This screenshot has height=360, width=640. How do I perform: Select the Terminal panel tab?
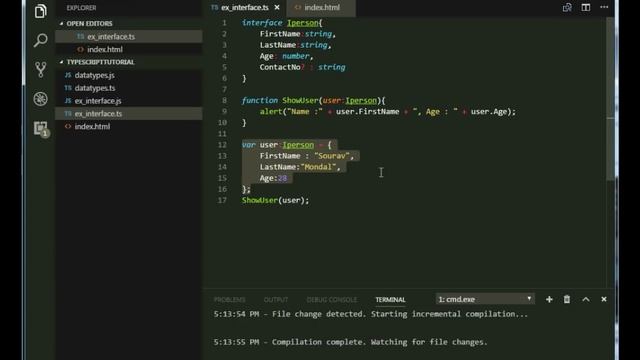click(390, 300)
